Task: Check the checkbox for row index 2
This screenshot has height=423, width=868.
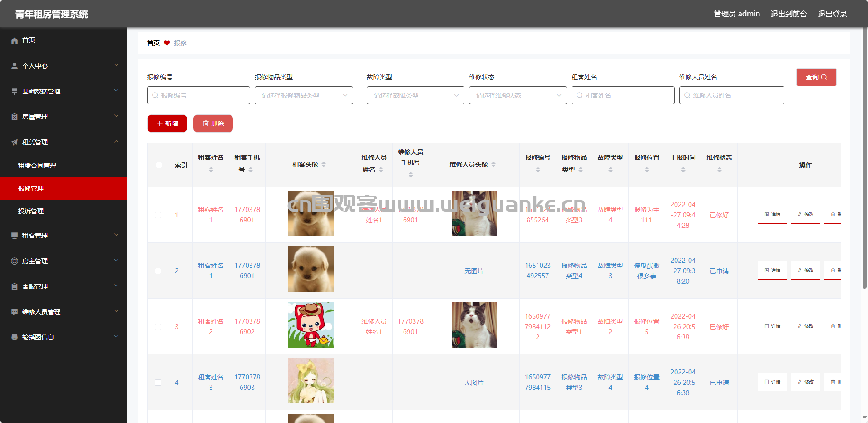Action: pyautogui.click(x=158, y=271)
